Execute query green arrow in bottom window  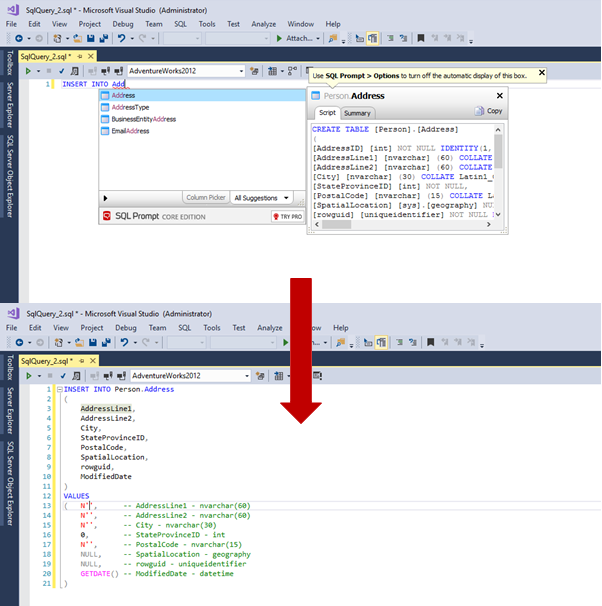29,376
